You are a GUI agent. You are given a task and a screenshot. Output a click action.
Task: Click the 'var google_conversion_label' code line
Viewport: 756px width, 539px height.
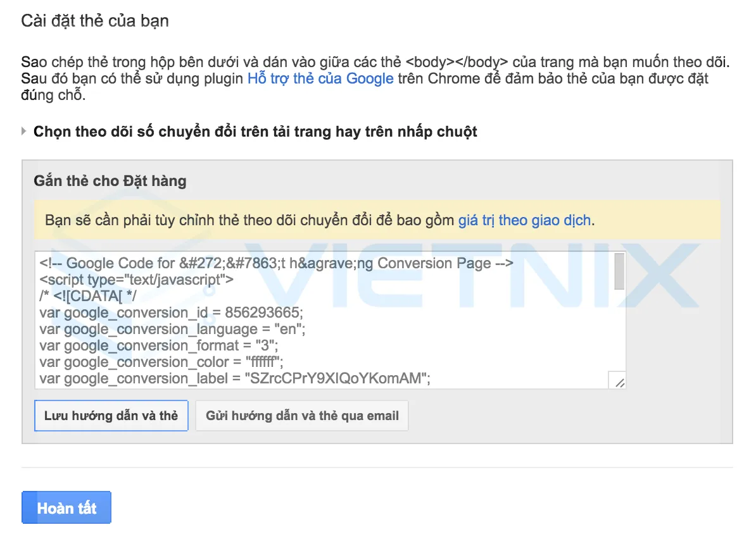pos(235,378)
